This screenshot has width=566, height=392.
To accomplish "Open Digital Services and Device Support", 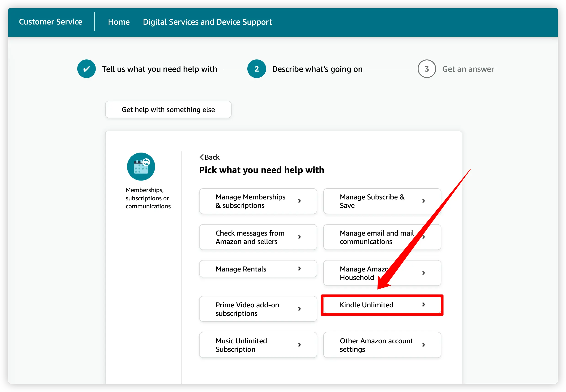I will pos(207,22).
